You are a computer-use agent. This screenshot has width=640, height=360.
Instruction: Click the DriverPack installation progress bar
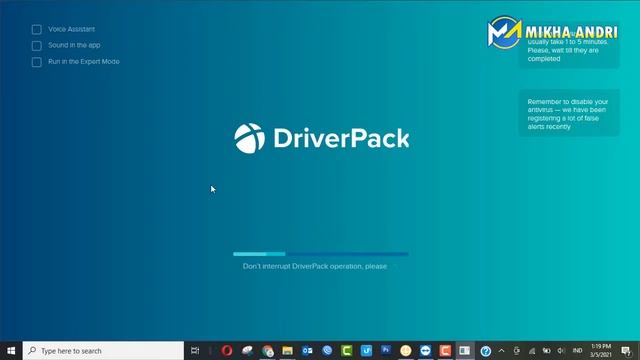[x=320, y=254]
